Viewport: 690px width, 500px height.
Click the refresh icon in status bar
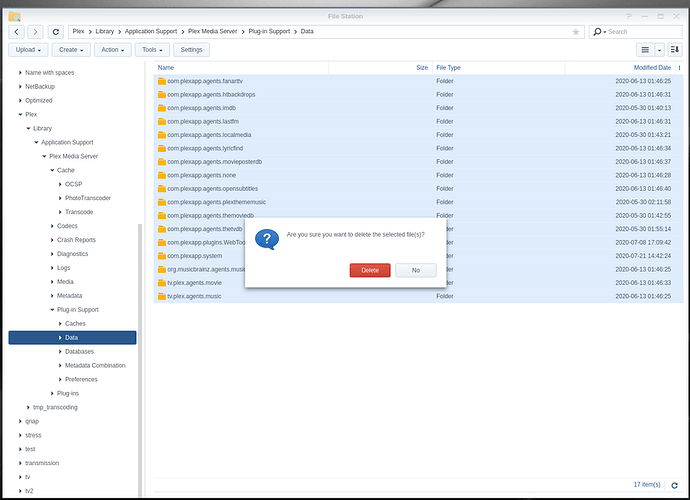(674, 485)
